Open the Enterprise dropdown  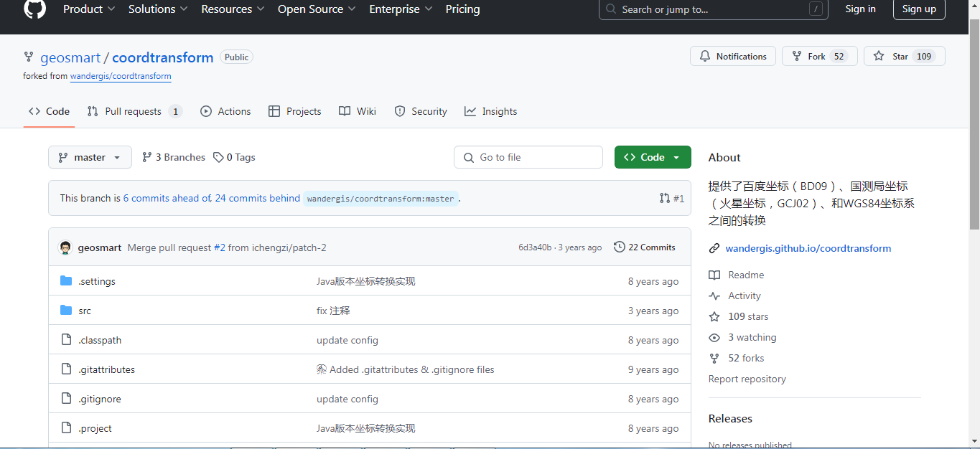[x=401, y=9]
